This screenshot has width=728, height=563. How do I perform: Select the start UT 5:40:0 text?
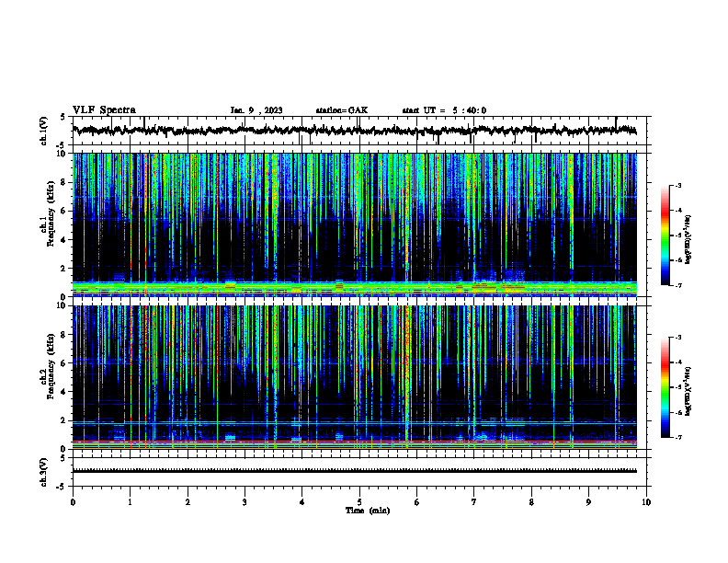(x=444, y=110)
